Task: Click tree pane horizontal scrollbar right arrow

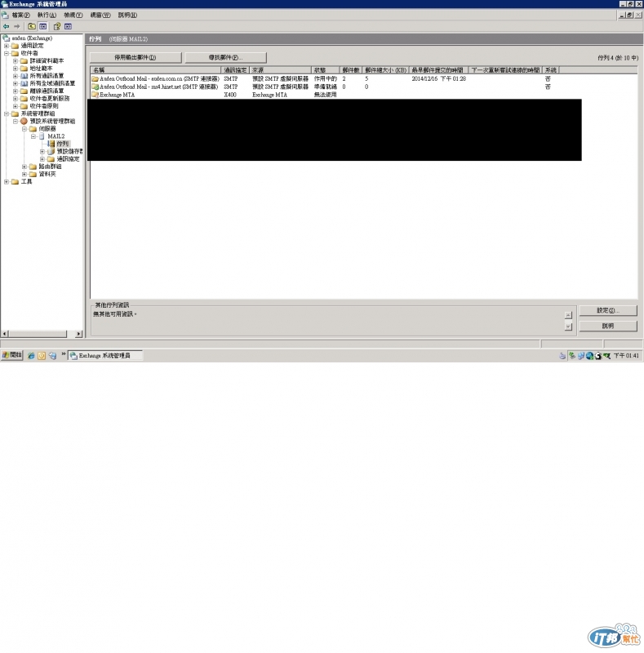Action: pyautogui.click(x=78, y=334)
